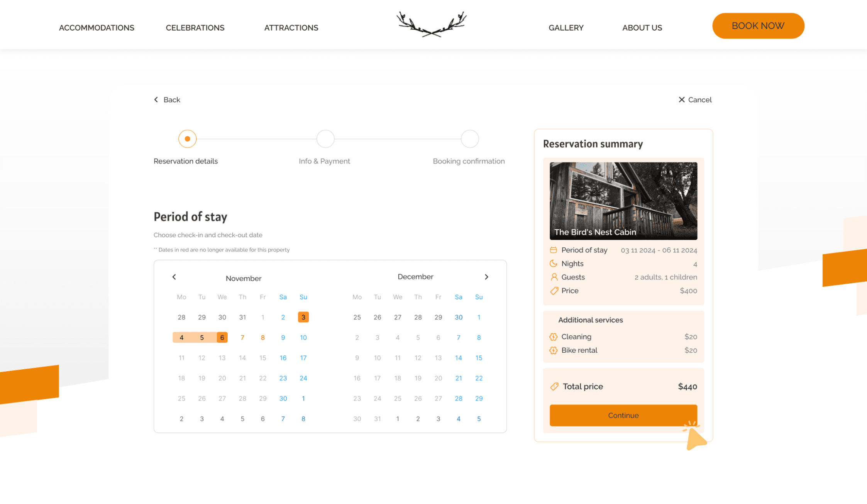Click the Reservation details step label
Viewport: 867px width, 504px height.
186,161
